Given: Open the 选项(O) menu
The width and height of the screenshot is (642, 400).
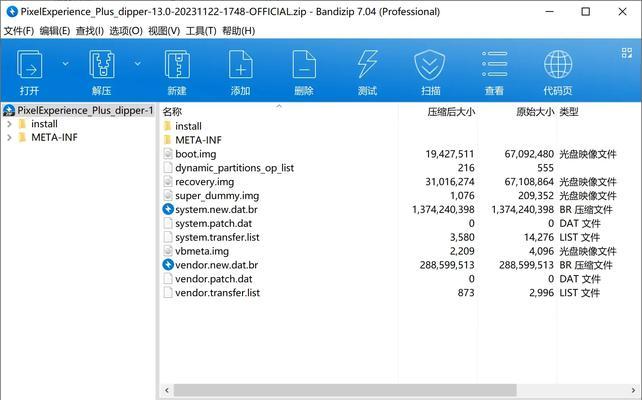Looking at the screenshot, I should (x=126, y=31).
